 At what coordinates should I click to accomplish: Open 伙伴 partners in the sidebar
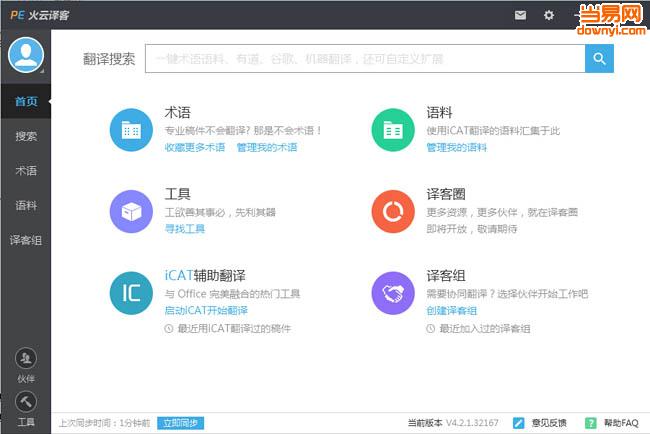[25, 364]
